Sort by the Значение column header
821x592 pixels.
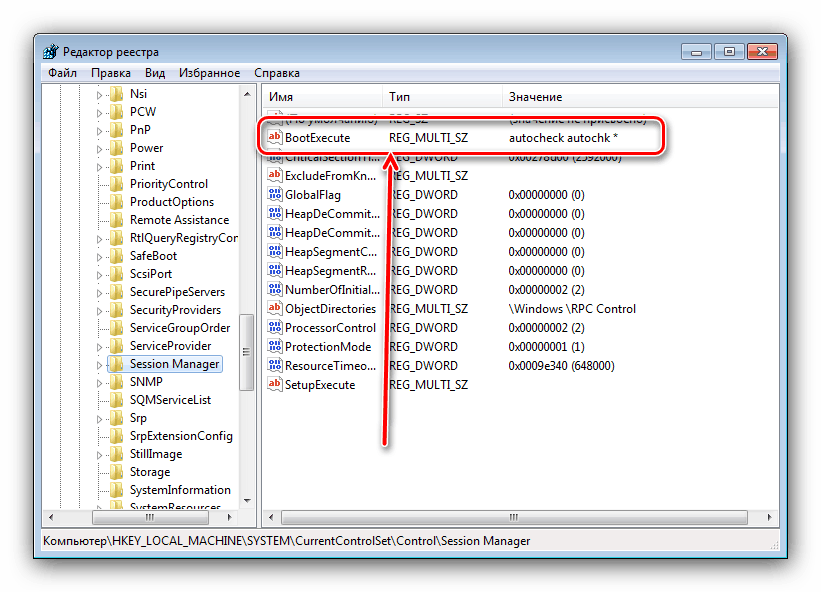coord(640,97)
